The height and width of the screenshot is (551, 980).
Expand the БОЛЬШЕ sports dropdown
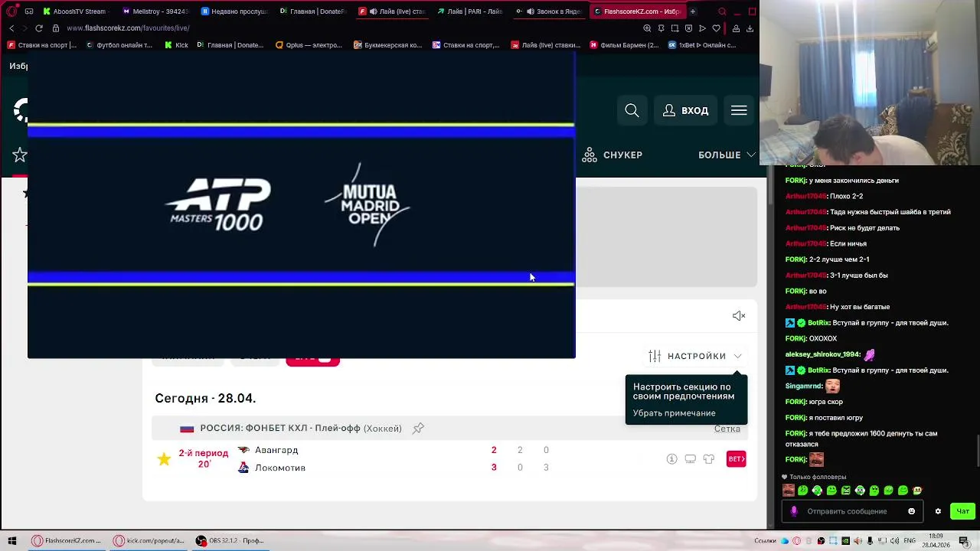pyautogui.click(x=727, y=155)
